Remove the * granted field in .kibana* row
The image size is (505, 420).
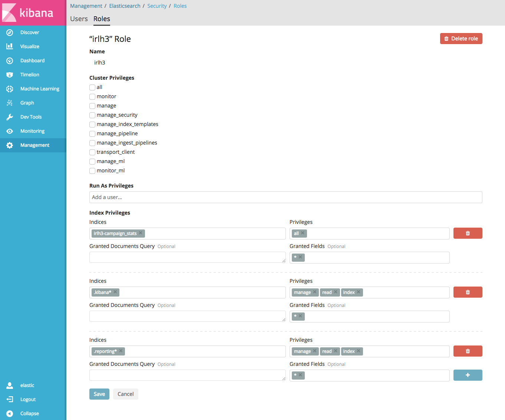[300, 316]
